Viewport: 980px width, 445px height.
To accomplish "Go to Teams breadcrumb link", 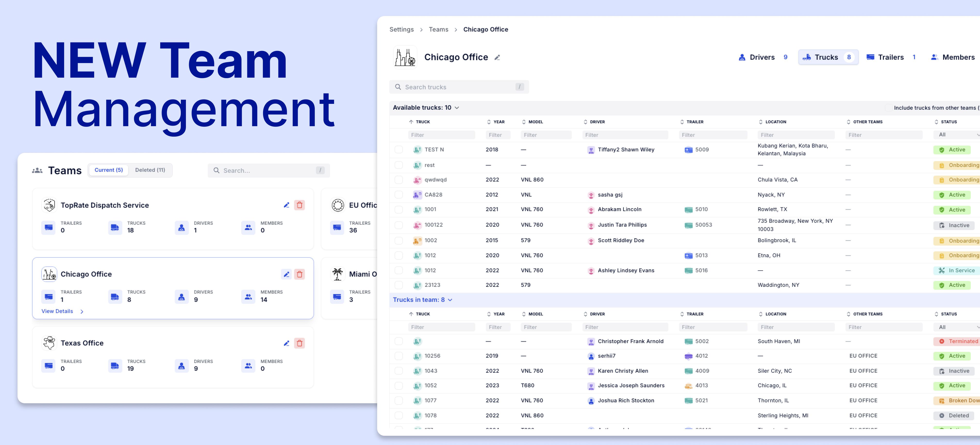I will [438, 29].
